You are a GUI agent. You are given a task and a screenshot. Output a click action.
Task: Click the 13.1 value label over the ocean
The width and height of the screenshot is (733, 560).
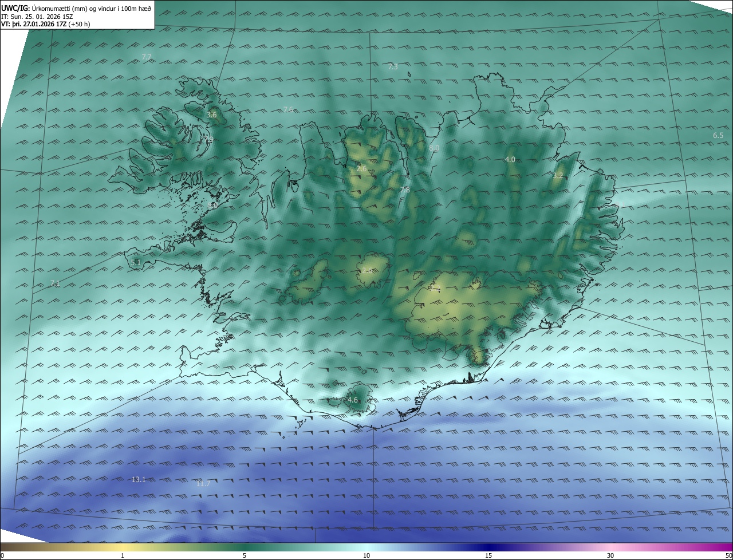(139, 479)
